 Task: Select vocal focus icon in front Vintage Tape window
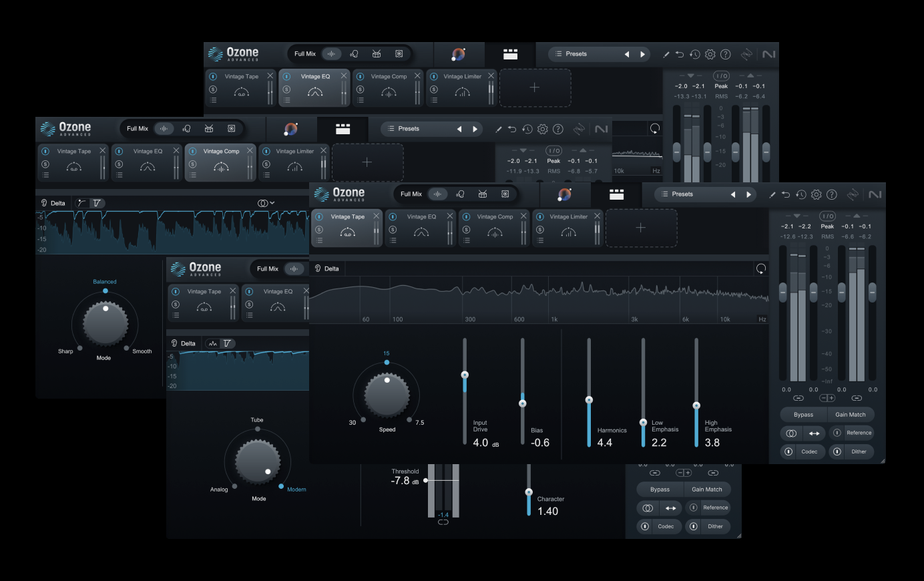coord(460,194)
